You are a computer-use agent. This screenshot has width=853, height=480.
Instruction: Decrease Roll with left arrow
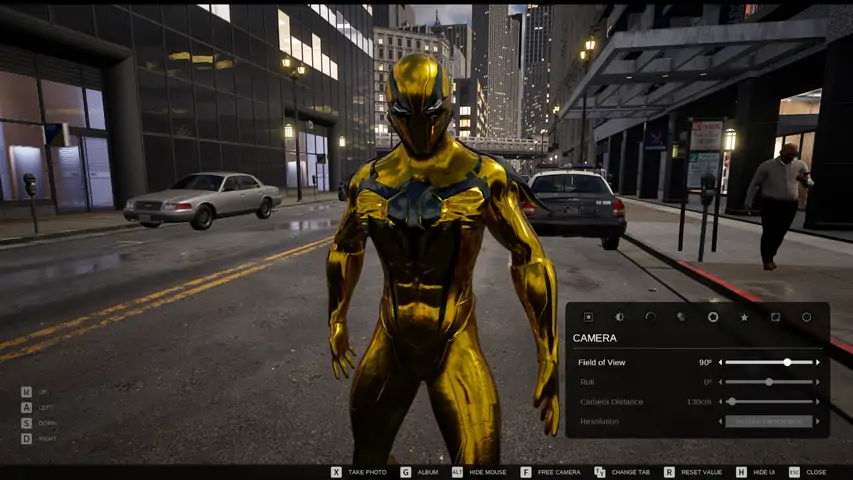[x=720, y=382]
